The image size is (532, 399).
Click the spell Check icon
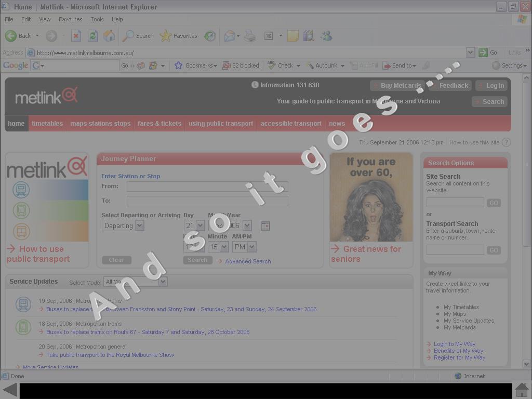point(271,65)
